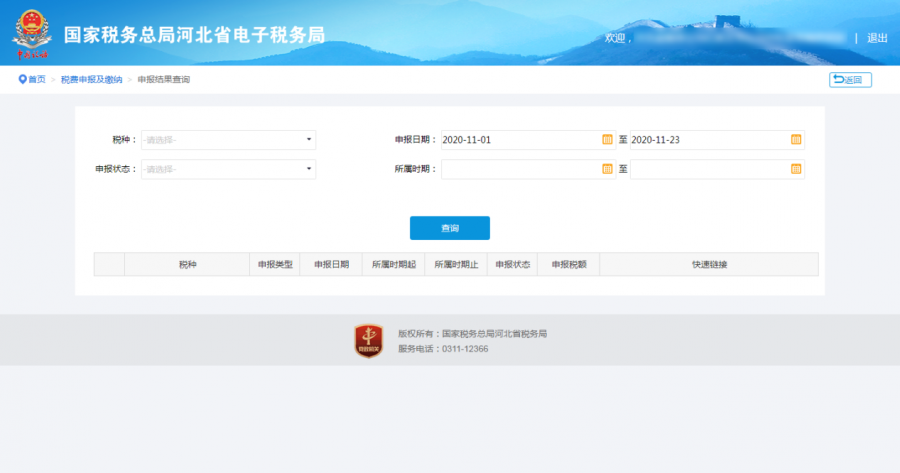Open calendar for 申报日期 start date
The height and width of the screenshot is (473, 900).
click(x=607, y=140)
